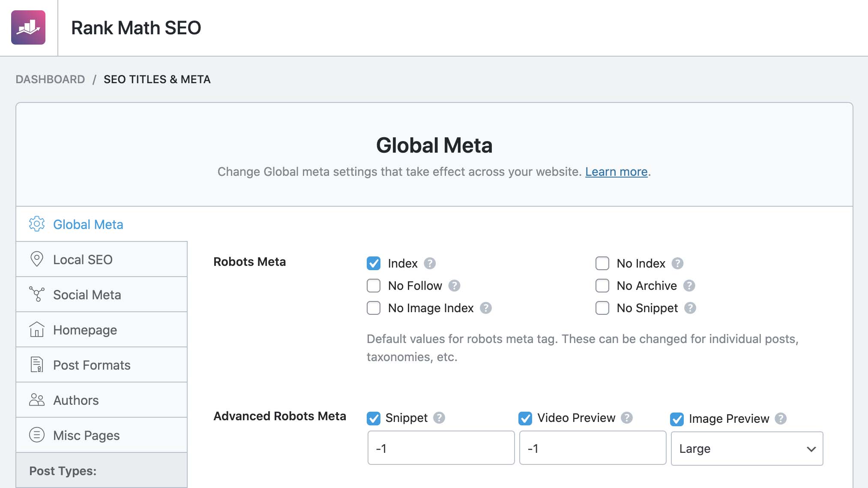Image resolution: width=868 pixels, height=488 pixels.
Task: Open help tooltip next to Image Preview
Action: coord(781,419)
